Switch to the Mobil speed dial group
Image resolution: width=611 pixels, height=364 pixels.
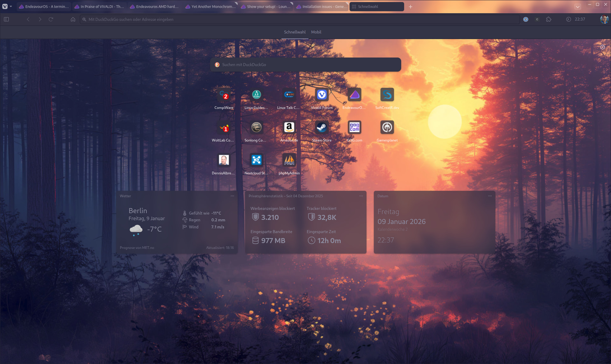coord(316,32)
